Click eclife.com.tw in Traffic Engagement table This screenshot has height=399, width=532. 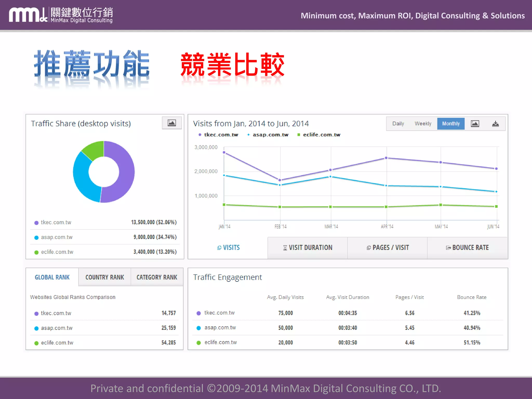point(221,342)
